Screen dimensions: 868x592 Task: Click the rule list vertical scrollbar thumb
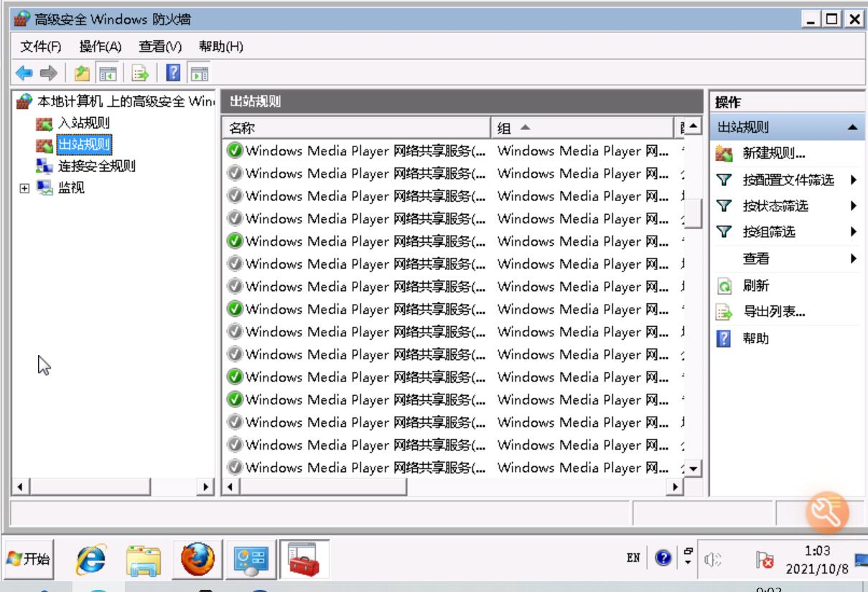693,212
